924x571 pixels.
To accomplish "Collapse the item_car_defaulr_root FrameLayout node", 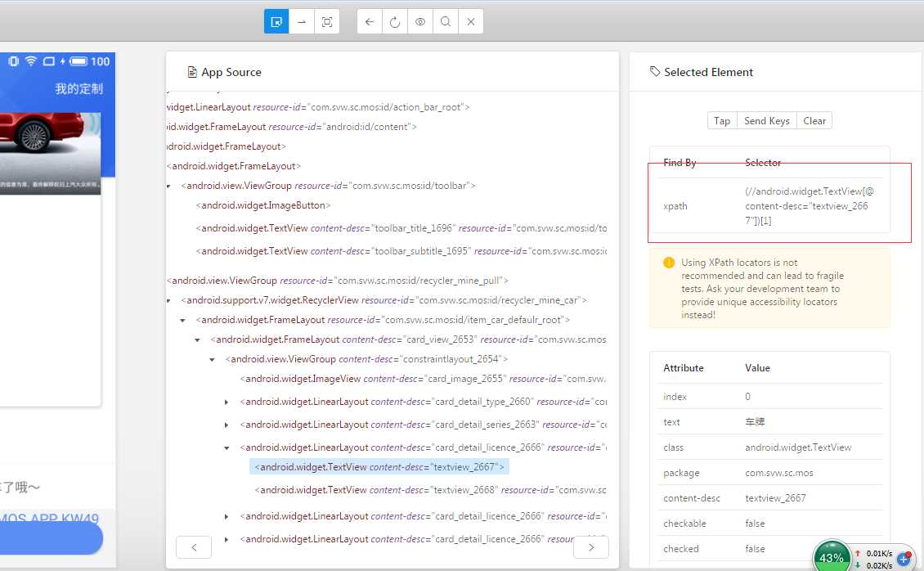I will tap(182, 321).
